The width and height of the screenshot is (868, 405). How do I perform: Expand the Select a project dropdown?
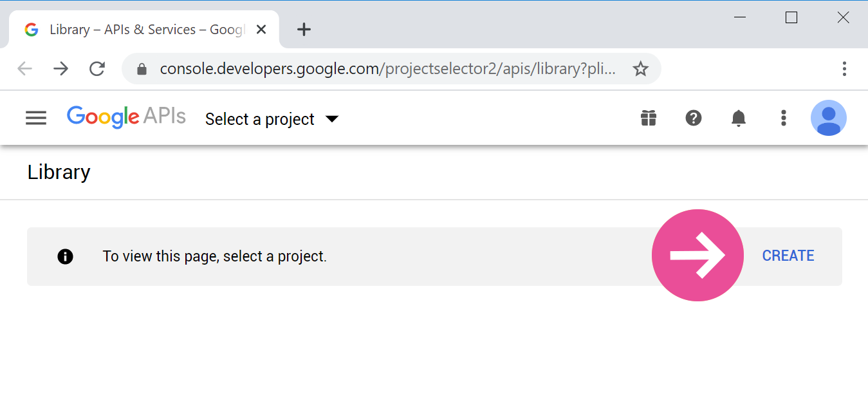pyautogui.click(x=272, y=119)
